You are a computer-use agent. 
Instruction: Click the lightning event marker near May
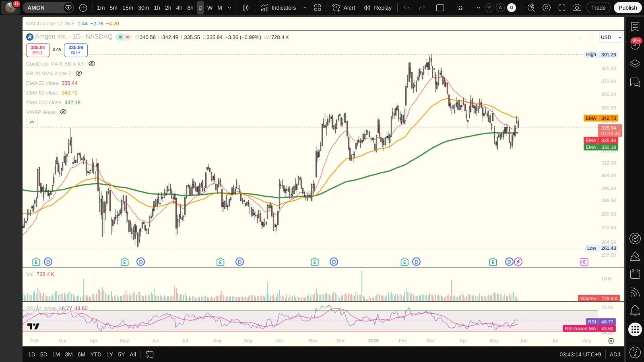click(x=518, y=262)
